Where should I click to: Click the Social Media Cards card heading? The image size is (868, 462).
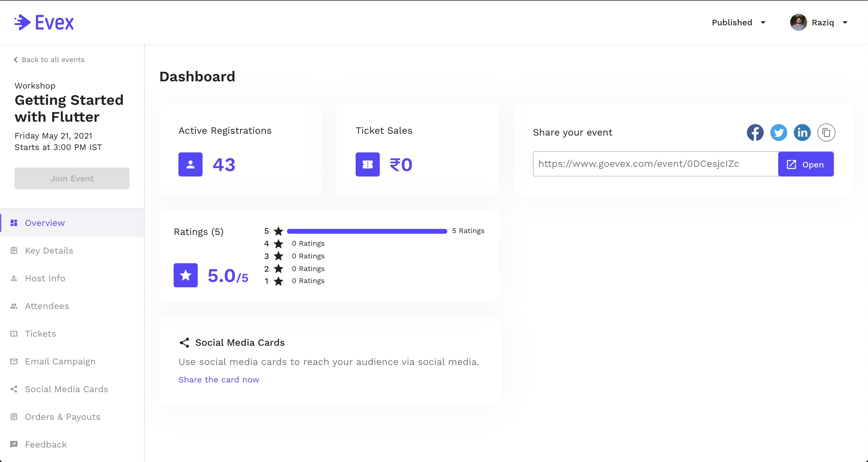pos(240,342)
